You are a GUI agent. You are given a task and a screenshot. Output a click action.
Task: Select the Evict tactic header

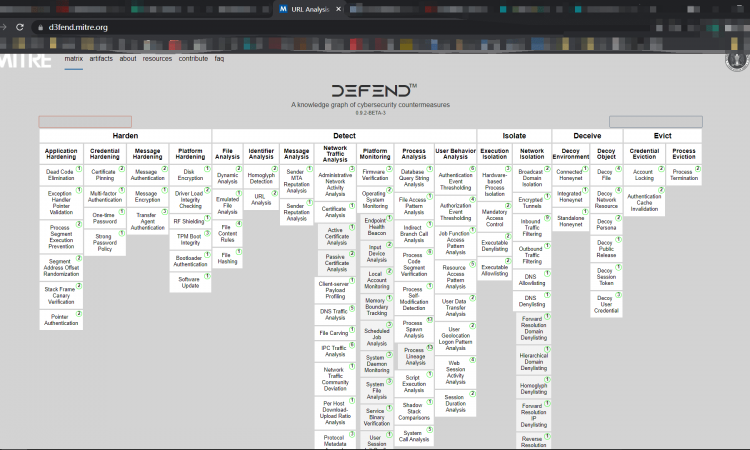pyautogui.click(x=662, y=136)
